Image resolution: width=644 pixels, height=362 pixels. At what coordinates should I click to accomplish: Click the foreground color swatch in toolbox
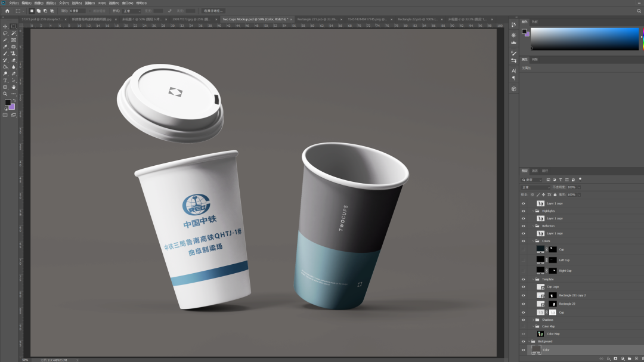click(x=7, y=103)
